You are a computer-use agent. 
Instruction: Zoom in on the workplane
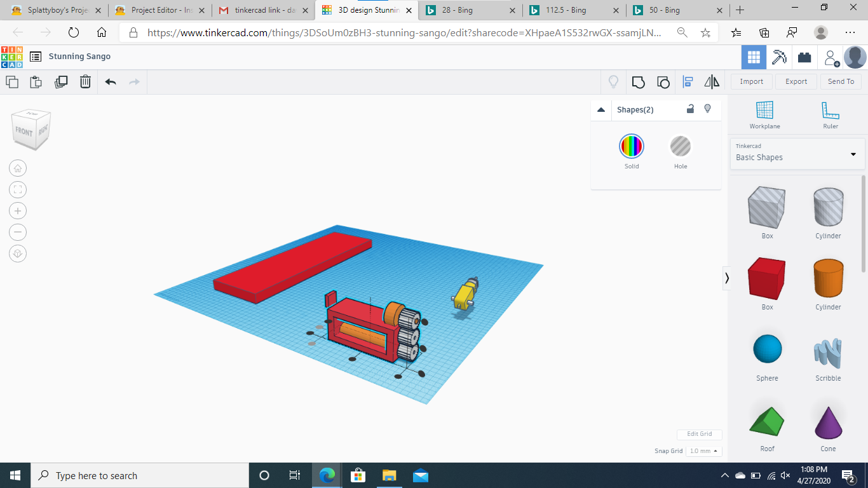[18, 211]
